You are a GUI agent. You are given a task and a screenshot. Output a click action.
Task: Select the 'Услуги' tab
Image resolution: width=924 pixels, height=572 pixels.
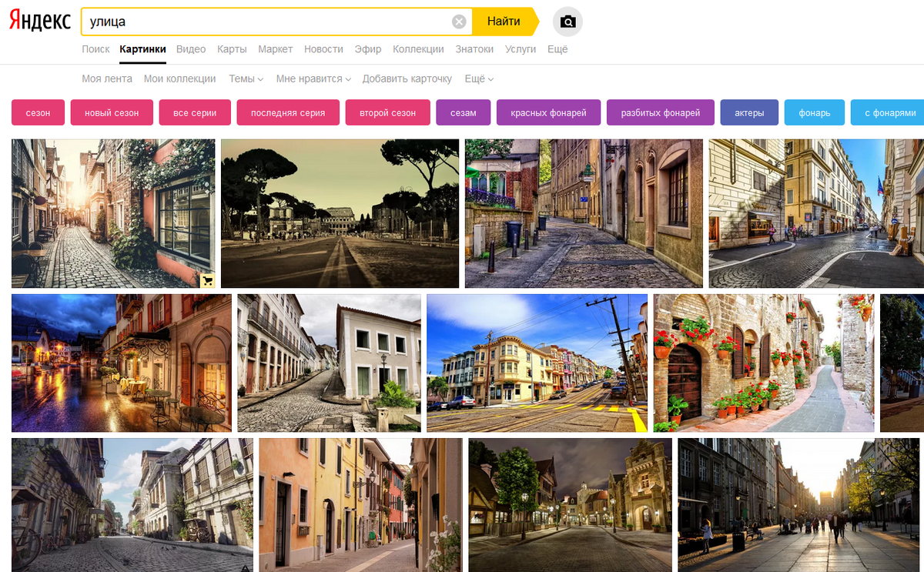coord(521,49)
